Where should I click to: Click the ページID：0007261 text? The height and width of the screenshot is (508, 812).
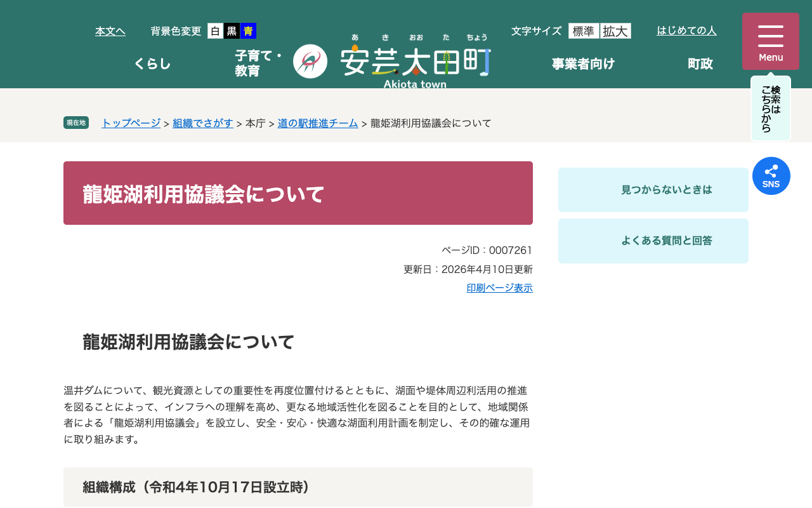click(487, 250)
